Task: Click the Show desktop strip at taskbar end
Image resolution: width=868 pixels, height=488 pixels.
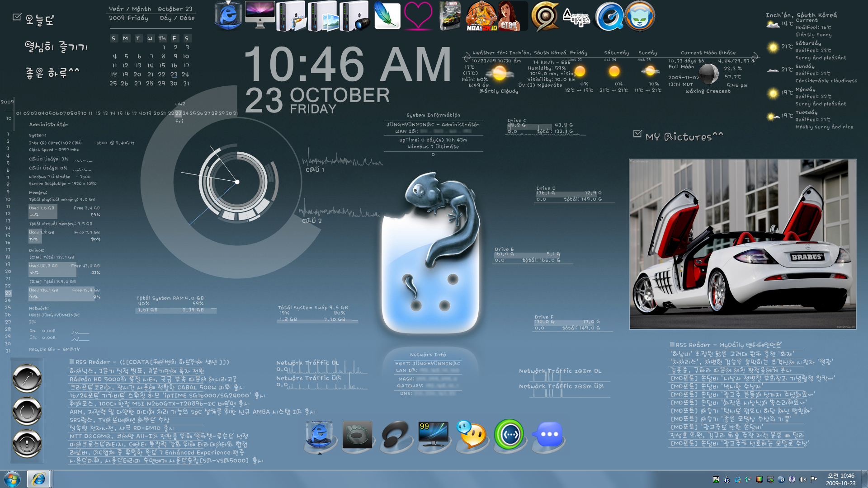Action: click(x=864, y=479)
